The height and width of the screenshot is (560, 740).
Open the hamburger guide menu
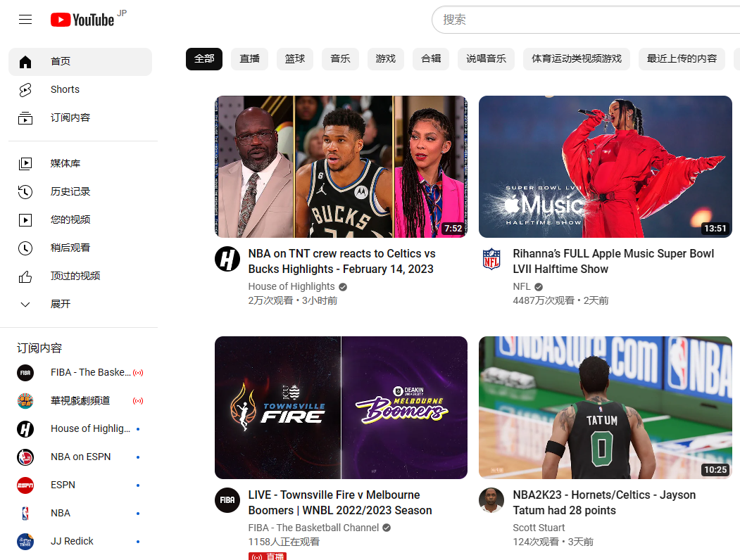(25, 19)
